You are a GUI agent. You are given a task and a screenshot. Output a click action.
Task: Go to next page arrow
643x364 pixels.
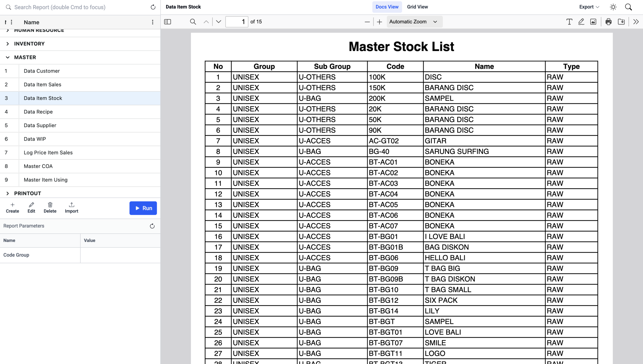coord(219,22)
